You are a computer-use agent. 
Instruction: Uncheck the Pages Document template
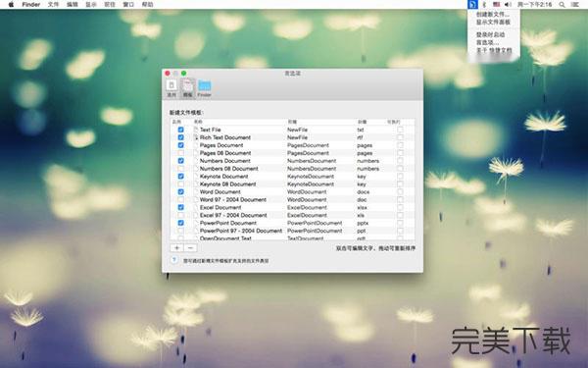180,145
